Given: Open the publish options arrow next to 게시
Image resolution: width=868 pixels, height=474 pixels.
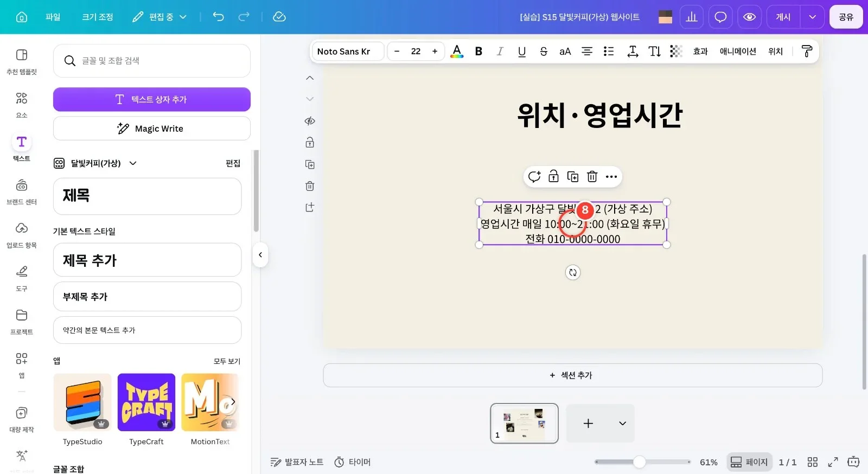Looking at the screenshot, I should (x=812, y=17).
